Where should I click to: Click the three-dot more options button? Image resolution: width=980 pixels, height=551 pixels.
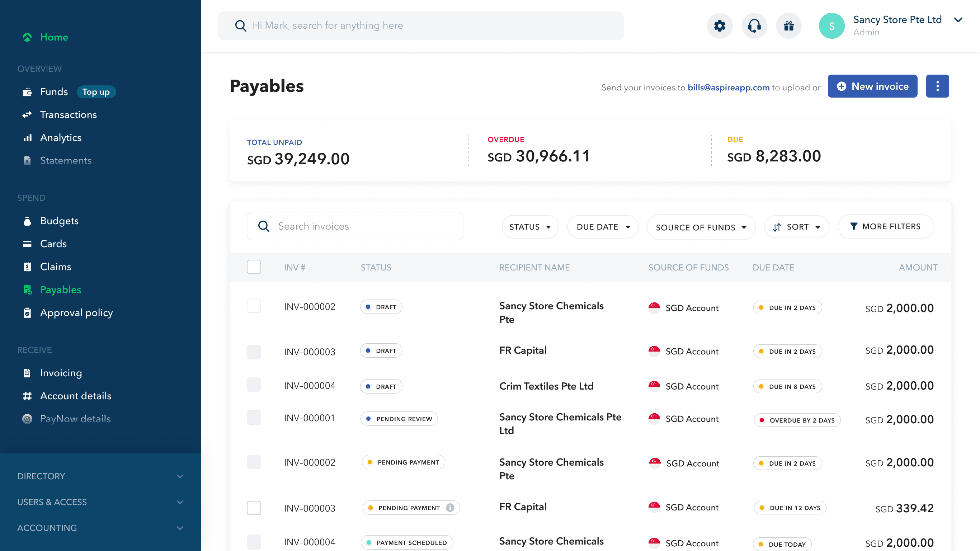(937, 86)
